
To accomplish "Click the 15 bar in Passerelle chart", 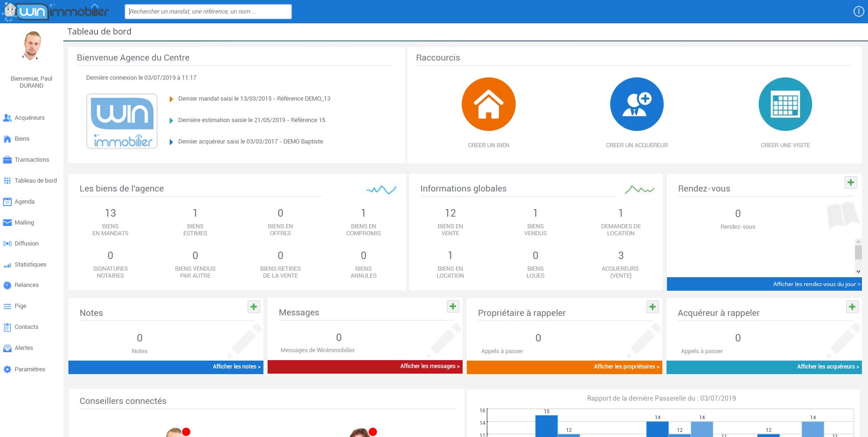I will tap(546, 426).
